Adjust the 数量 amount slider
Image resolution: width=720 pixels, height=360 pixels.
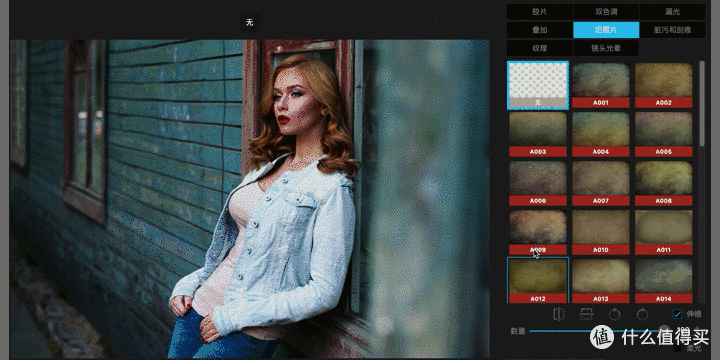coord(599,331)
